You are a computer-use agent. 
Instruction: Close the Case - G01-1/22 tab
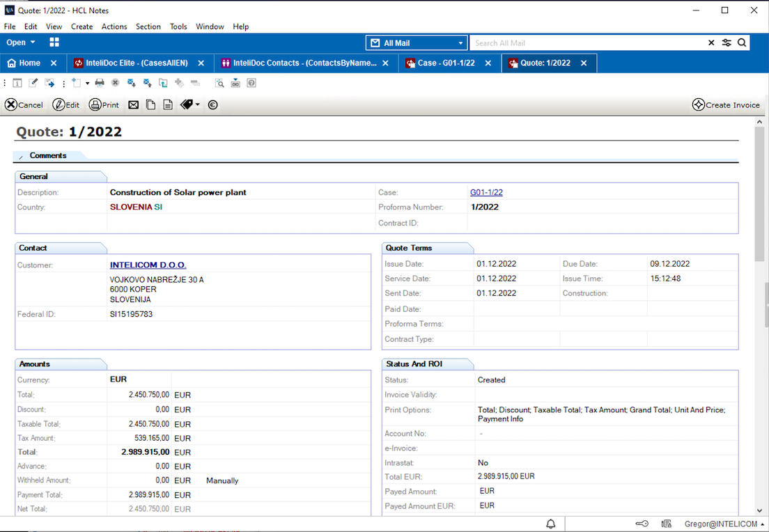488,63
